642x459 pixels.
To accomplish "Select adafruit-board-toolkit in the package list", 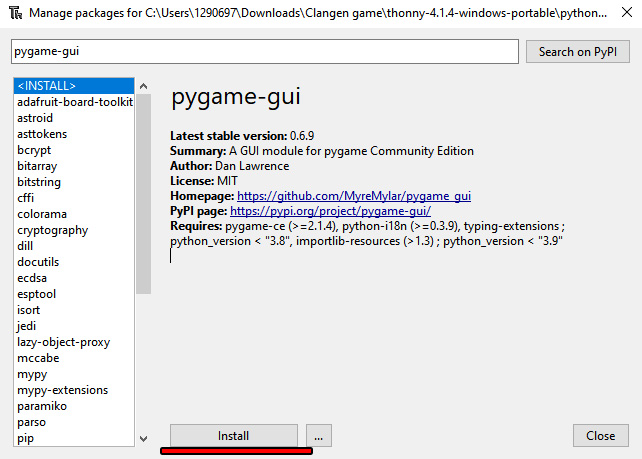I will click(x=75, y=102).
